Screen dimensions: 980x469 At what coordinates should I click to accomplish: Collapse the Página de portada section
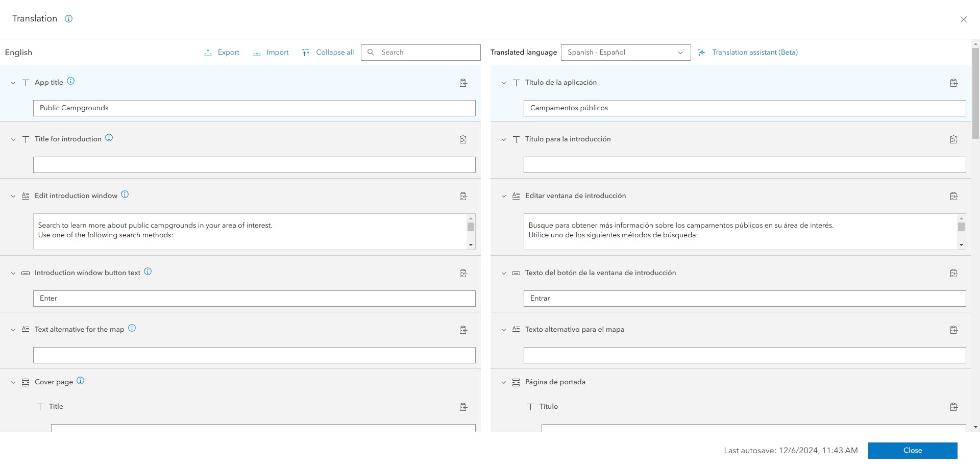tap(504, 382)
